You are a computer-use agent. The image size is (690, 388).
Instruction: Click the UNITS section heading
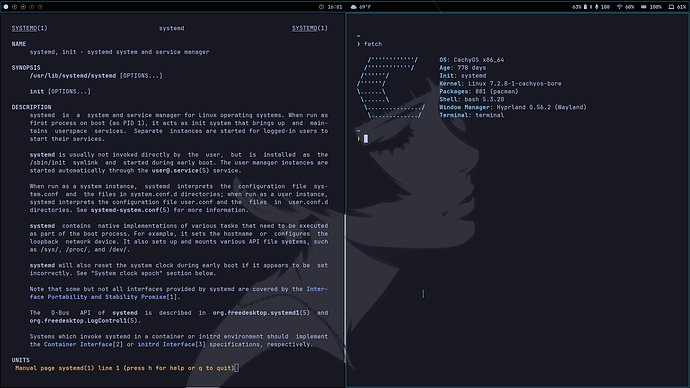click(x=21, y=360)
